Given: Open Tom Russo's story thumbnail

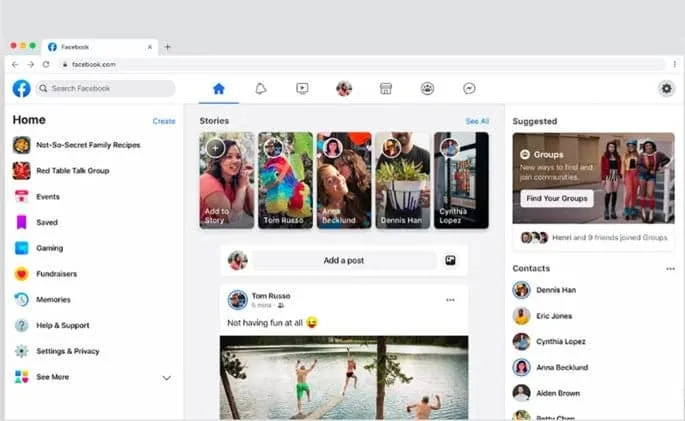Looking at the screenshot, I should pyautogui.click(x=285, y=180).
